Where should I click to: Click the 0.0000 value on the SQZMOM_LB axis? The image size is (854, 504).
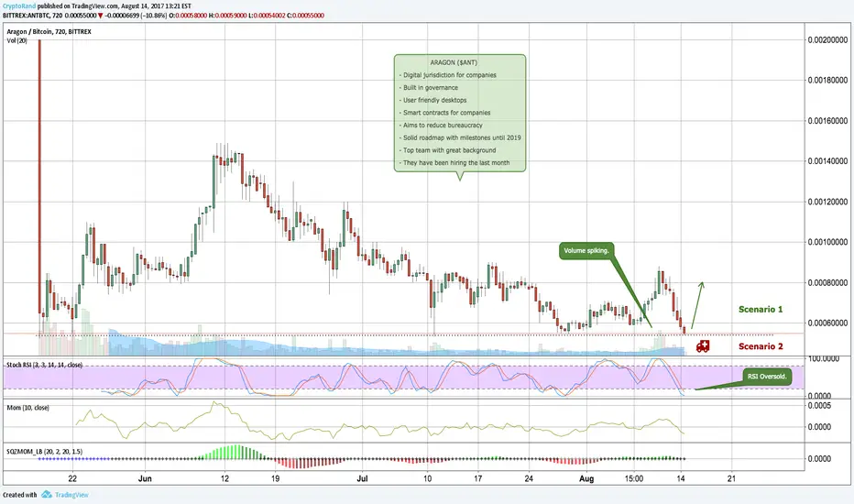pos(819,459)
